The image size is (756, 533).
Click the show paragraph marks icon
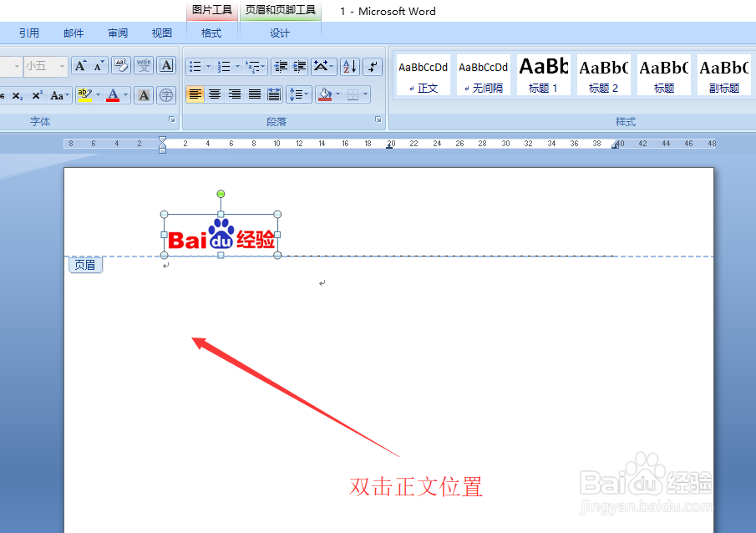pyautogui.click(x=373, y=67)
